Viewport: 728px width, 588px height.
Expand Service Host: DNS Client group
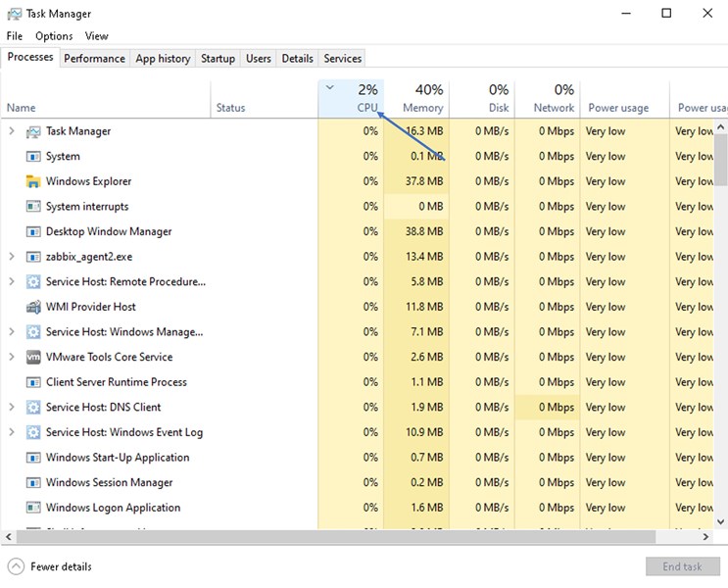(12, 407)
